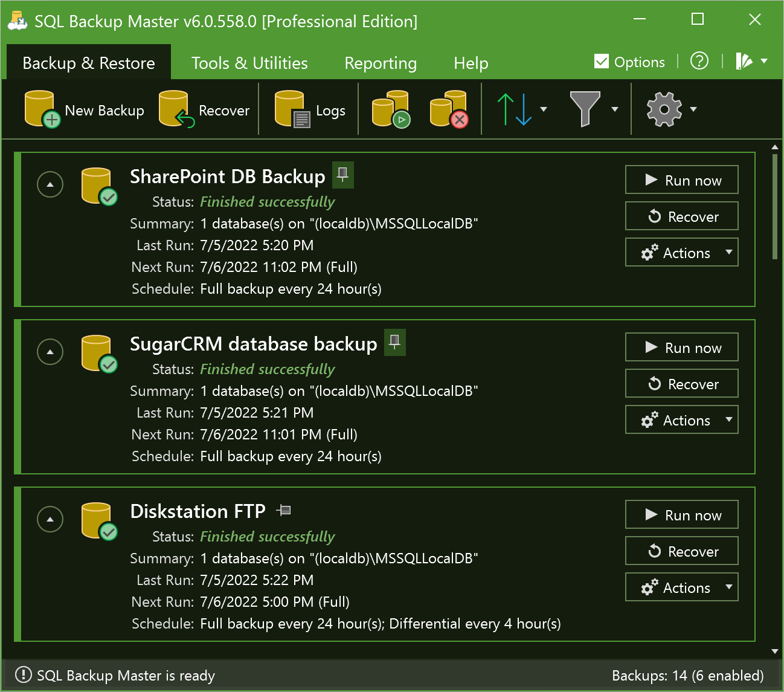The image size is (784, 692).
Task: Run SharePoint DB Backup now
Action: (x=682, y=180)
